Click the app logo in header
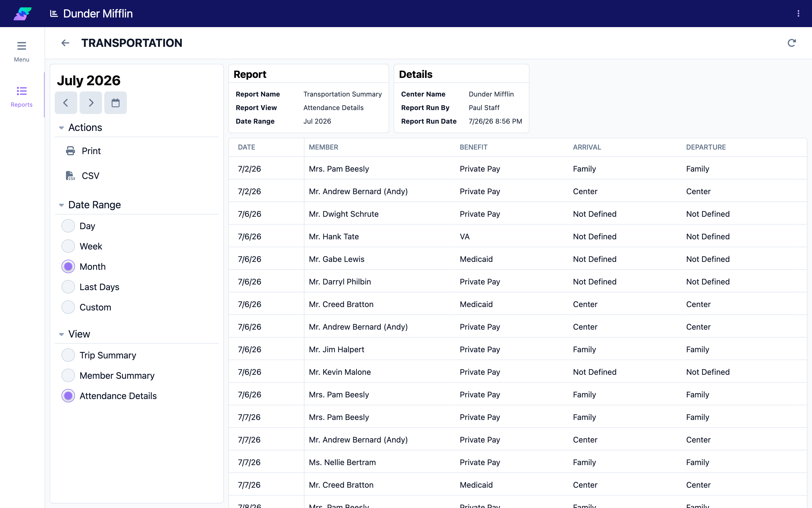This screenshot has width=812, height=508. [23, 14]
